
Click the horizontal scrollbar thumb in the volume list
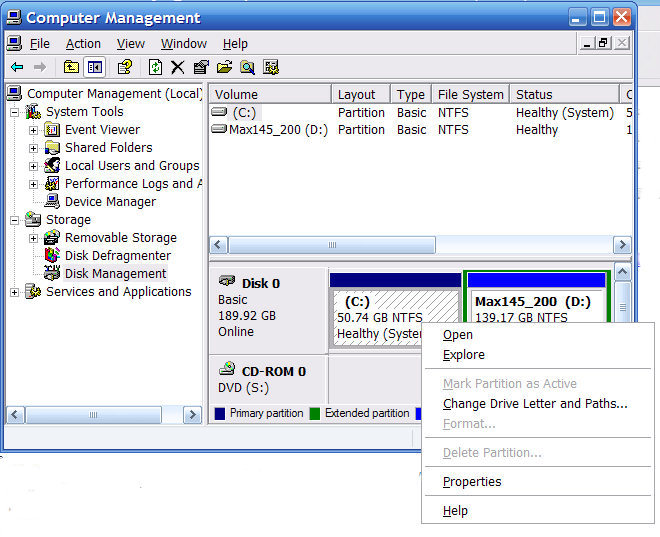point(332,245)
